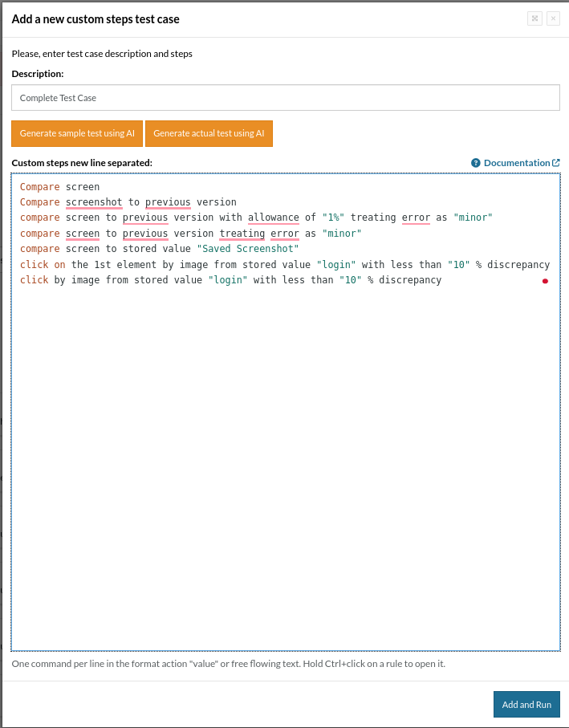Click the underlined word "allowance" in the editor
Viewport: 569px width, 728px height.
273,218
